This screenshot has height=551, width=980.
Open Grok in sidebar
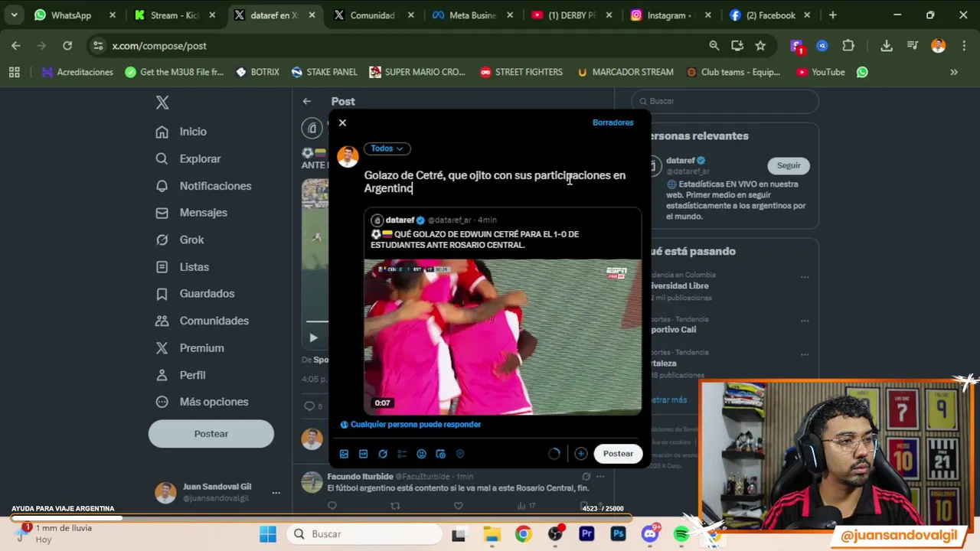pos(180,240)
